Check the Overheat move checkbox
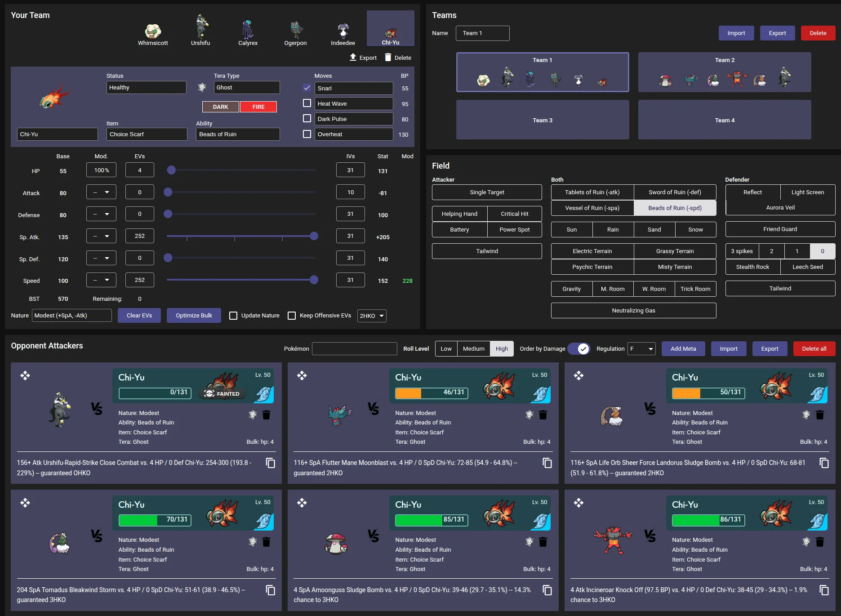Image resolution: width=841 pixels, height=616 pixels. point(307,134)
